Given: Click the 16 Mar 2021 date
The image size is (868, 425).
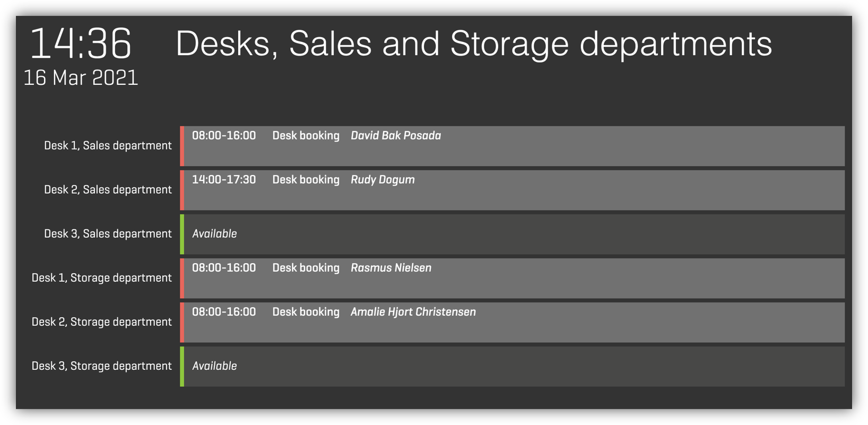Looking at the screenshot, I should [81, 78].
